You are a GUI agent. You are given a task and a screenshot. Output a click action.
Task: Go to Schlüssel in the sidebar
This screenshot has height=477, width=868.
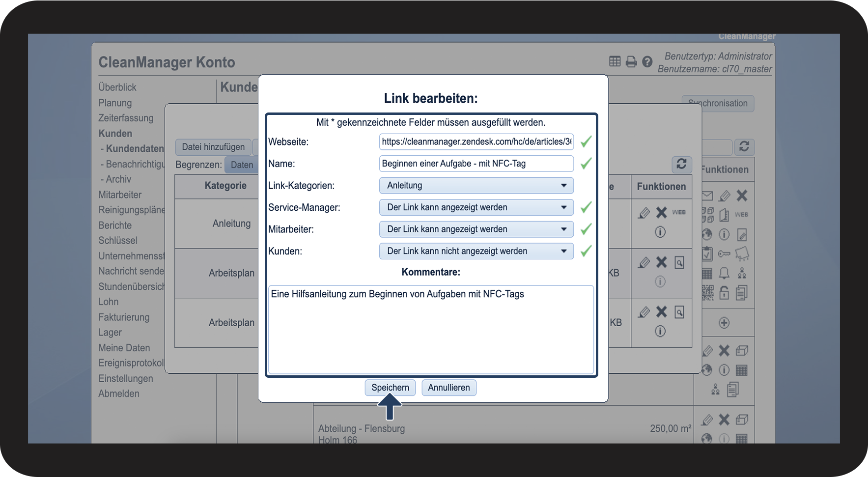click(118, 241)
